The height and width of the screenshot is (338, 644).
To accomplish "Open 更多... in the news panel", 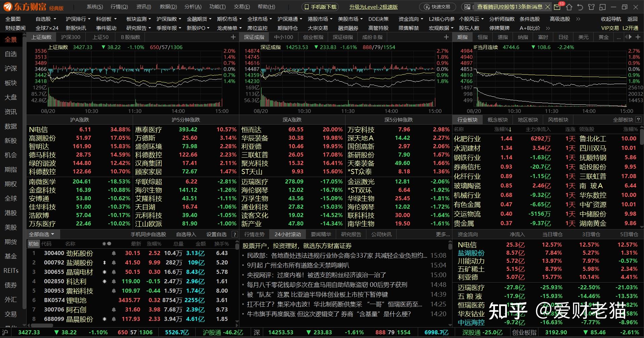I will (x=443, y=234).
